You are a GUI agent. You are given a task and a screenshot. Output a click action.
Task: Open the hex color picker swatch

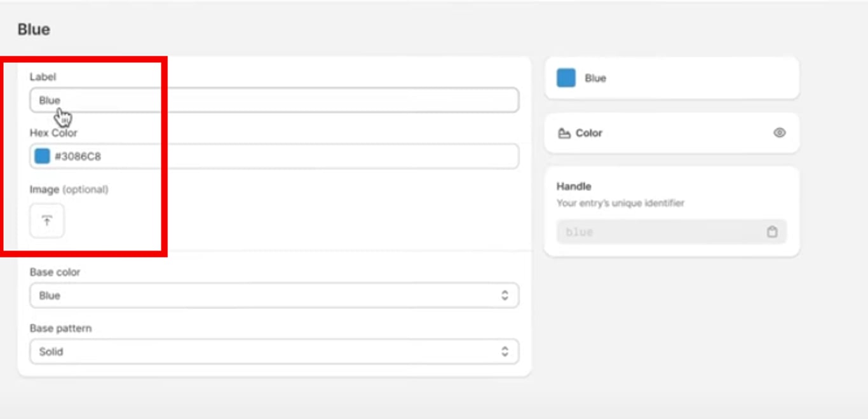(42, 156)
